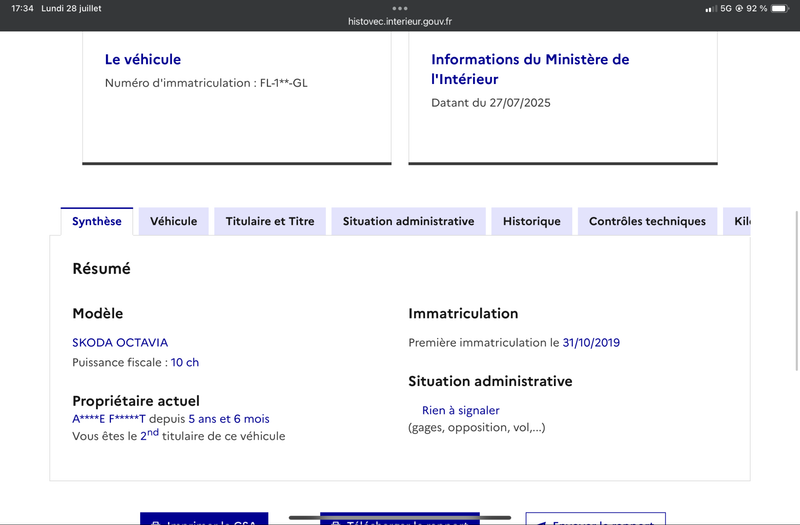Image resolution: width=800 pixels, height=525 pixels.
Task: Select the partially visible Kil… tab
Action: click(737, 221)
